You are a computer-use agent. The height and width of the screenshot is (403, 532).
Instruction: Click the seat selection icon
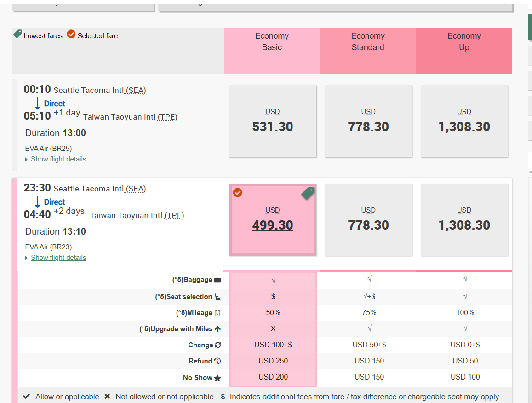click(217, 297)
